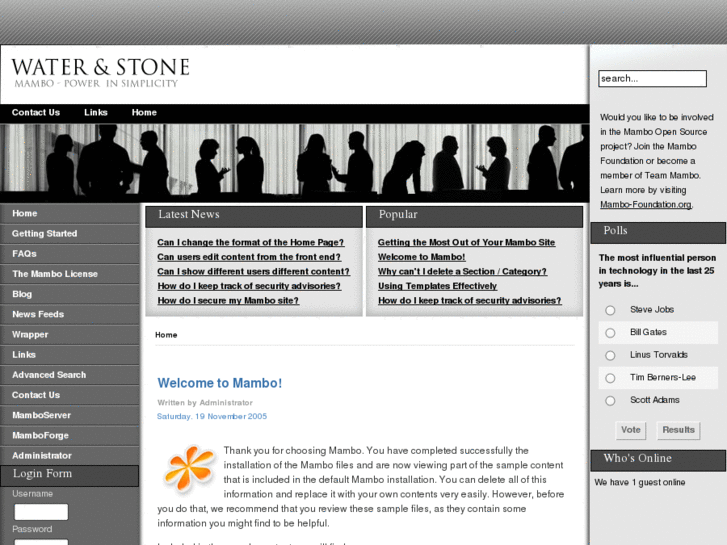727x545 pixels.
Task: Open MamboForge in the sidebar
Action: click(70, 435)
